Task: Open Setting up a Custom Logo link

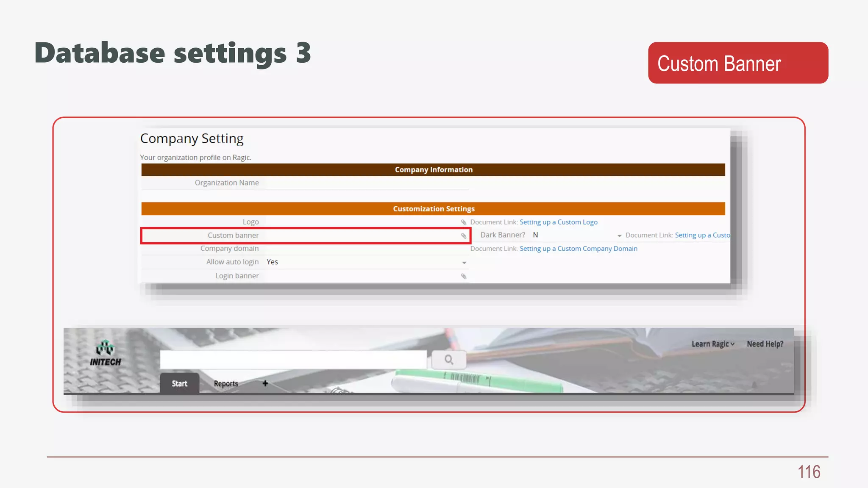Action: [559, 222]
